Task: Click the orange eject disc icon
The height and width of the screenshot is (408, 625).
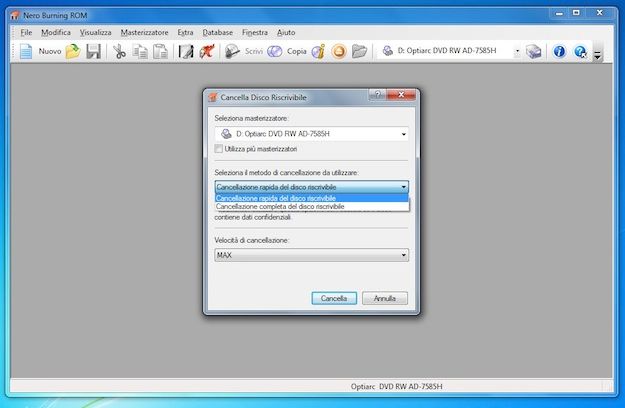Action: coord(339,51)
